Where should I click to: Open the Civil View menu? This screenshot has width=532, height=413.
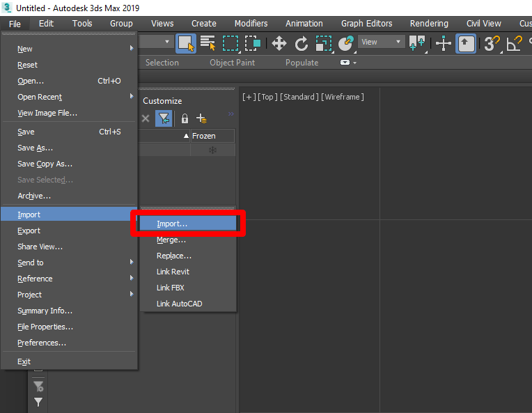[x=483, y=24]
